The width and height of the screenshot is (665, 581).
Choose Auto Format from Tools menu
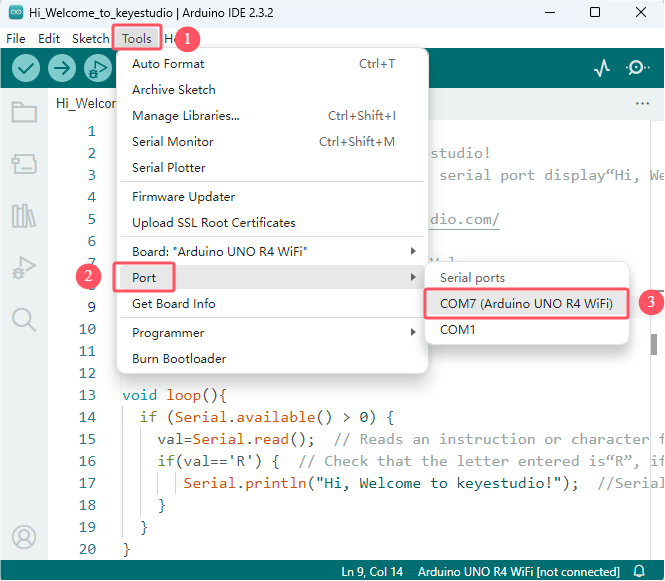tap(272, 64)
